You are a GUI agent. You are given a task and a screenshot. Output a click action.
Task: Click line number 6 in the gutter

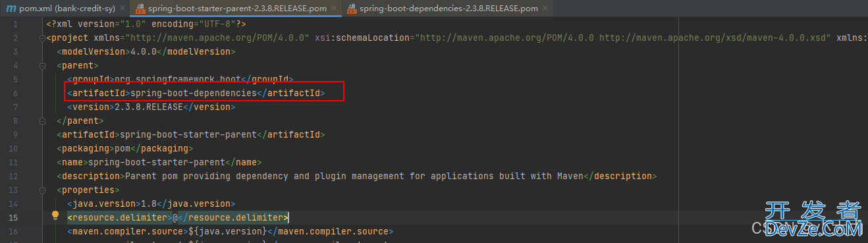pyautogui.click(x=16, y=93)
